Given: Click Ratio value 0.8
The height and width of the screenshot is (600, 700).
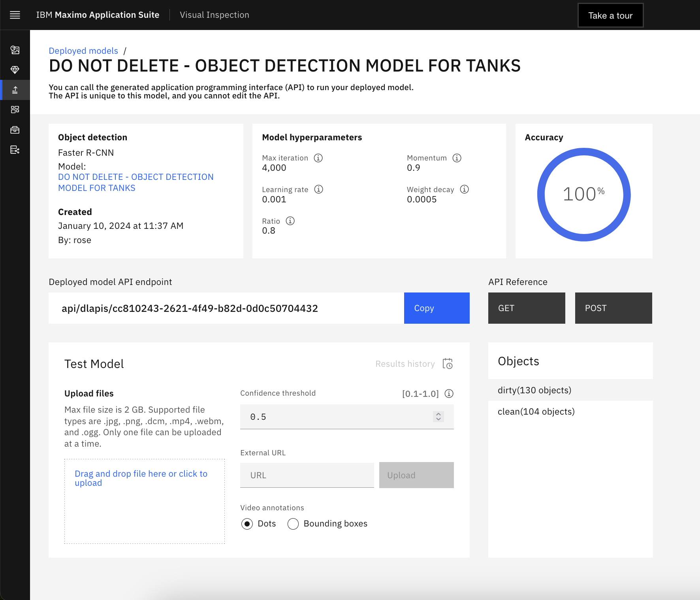Looking at the screenshot, I should tap(269, 231).
